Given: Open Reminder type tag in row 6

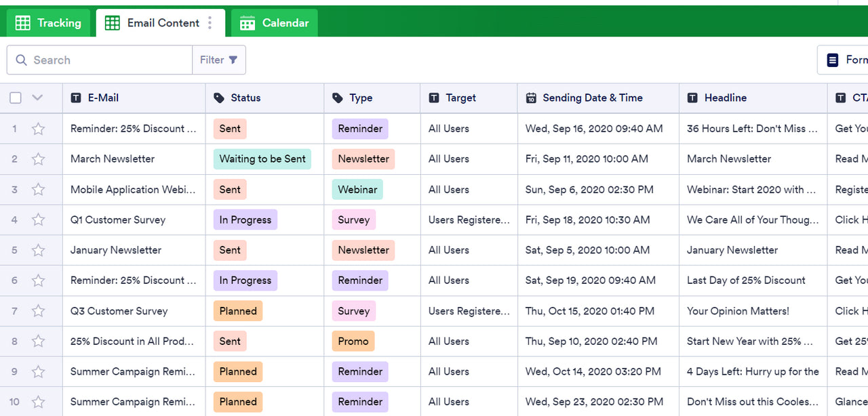Looking at the screenshot, I should coord(360,280).
